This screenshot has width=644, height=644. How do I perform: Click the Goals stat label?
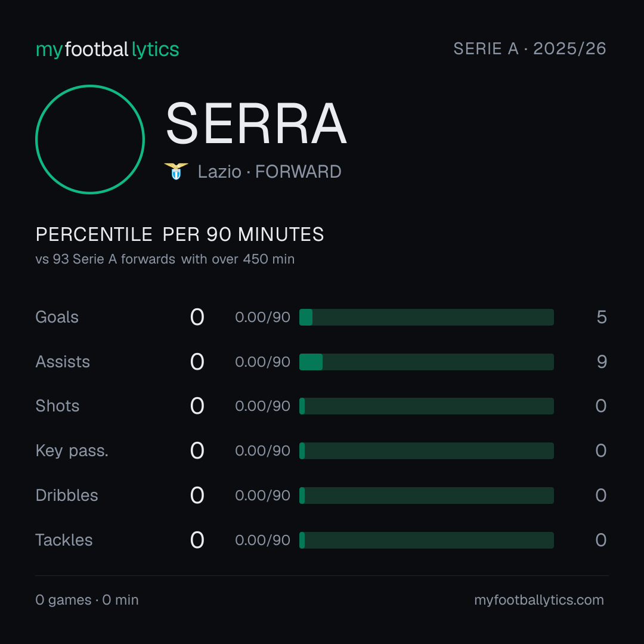[57, 317]
